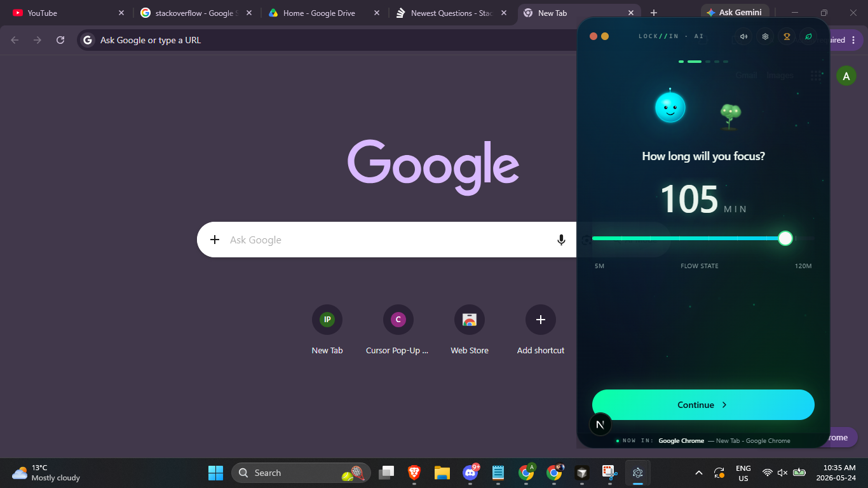
Task: Click the green leaf icon in Lock//In
Action: pos(808,36)
